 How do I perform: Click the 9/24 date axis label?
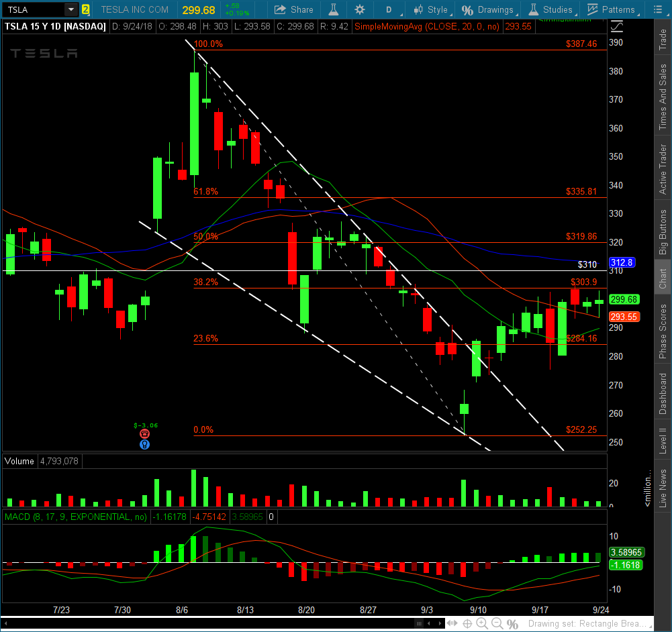601,610
